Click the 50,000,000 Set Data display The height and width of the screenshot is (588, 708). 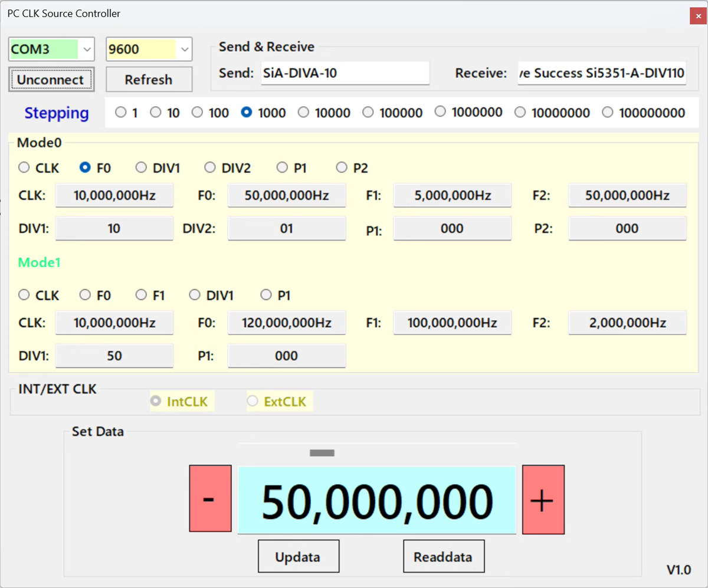376,500
